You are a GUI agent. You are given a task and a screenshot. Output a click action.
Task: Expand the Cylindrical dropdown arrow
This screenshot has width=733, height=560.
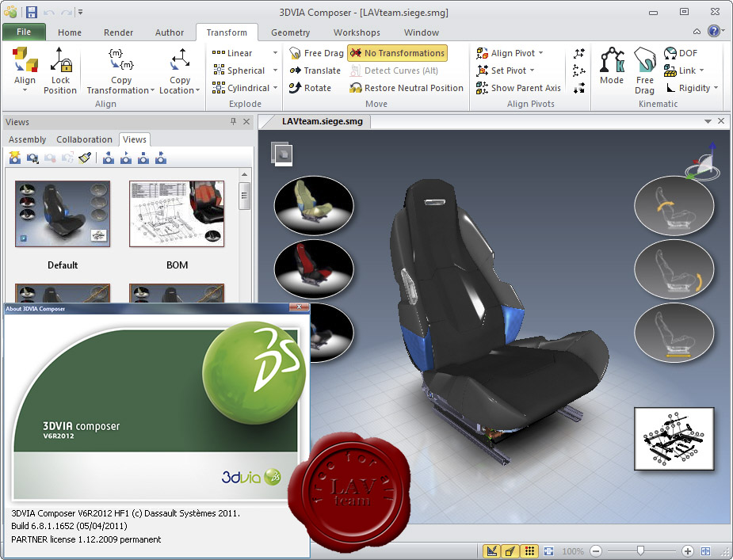point(275,88)
